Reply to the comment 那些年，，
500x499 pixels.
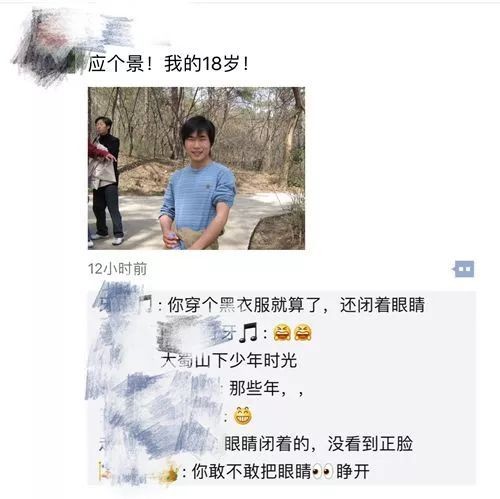(266, 388)
